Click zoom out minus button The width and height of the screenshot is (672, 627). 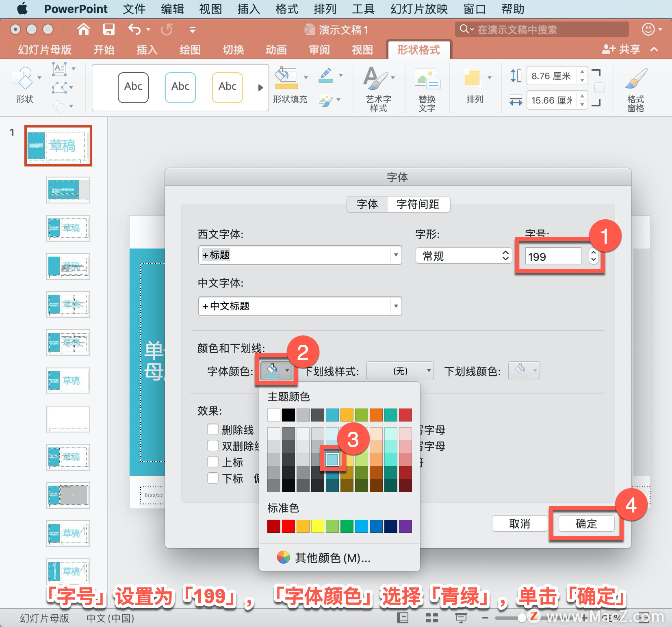point(484,618)
